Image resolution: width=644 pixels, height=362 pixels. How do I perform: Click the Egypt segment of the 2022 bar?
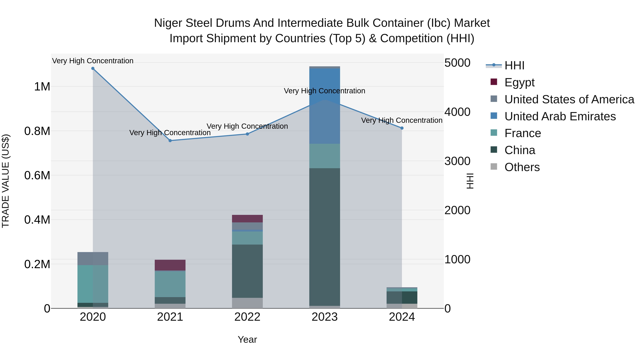click(247, 219)
